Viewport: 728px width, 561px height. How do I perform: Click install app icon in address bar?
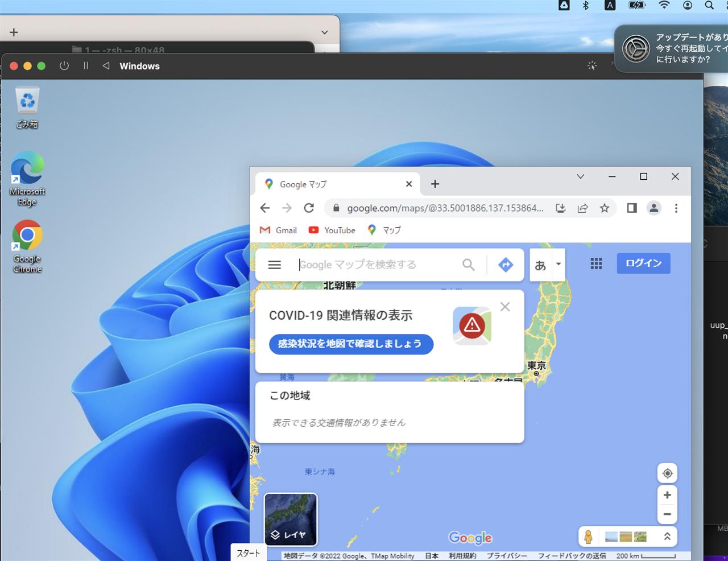tap(561, 208)
